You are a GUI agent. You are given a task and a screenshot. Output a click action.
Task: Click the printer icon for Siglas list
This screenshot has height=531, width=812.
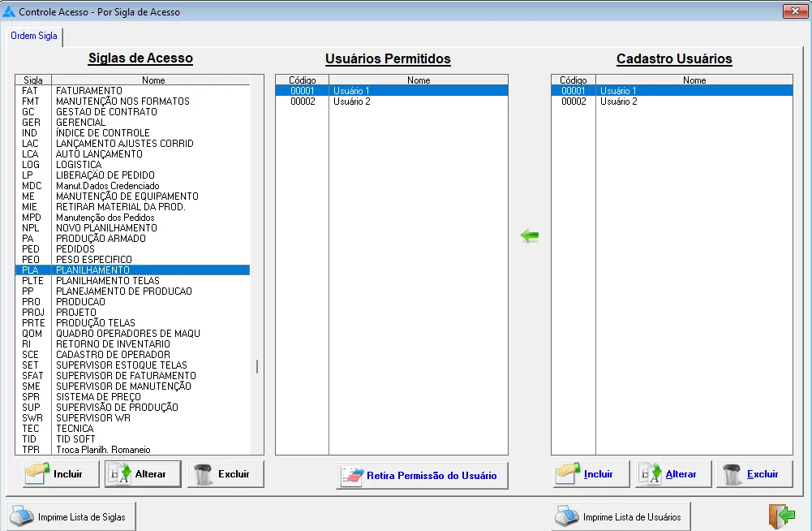(23, 517)
